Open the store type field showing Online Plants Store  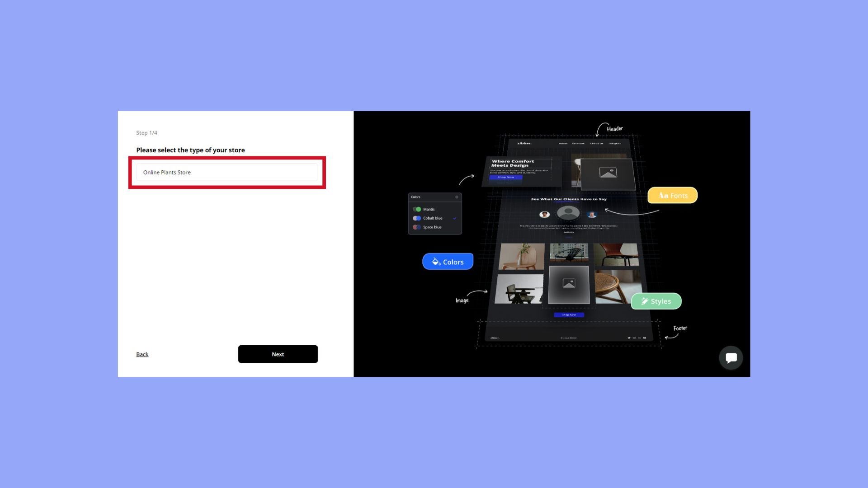click(x=227, y=172)
